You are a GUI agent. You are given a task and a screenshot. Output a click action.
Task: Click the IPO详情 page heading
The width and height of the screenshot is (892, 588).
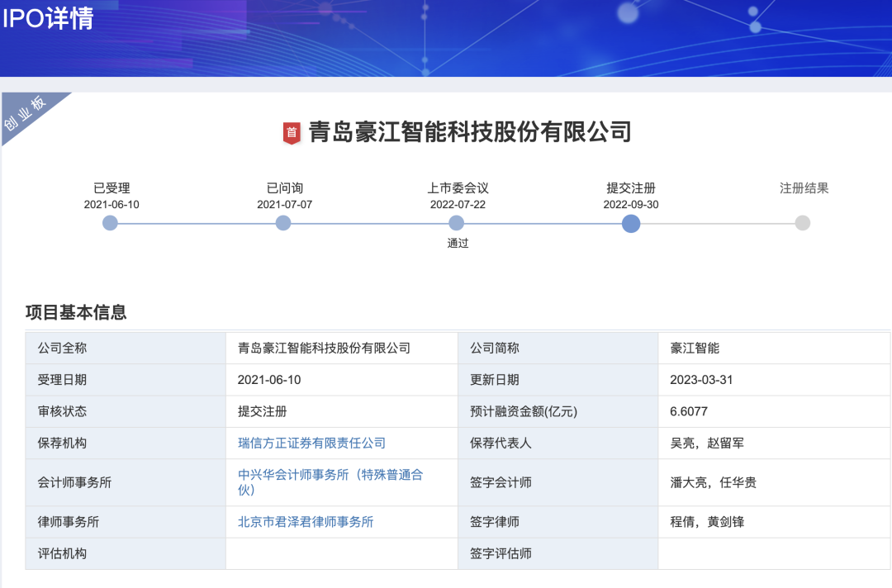(48, 19)
